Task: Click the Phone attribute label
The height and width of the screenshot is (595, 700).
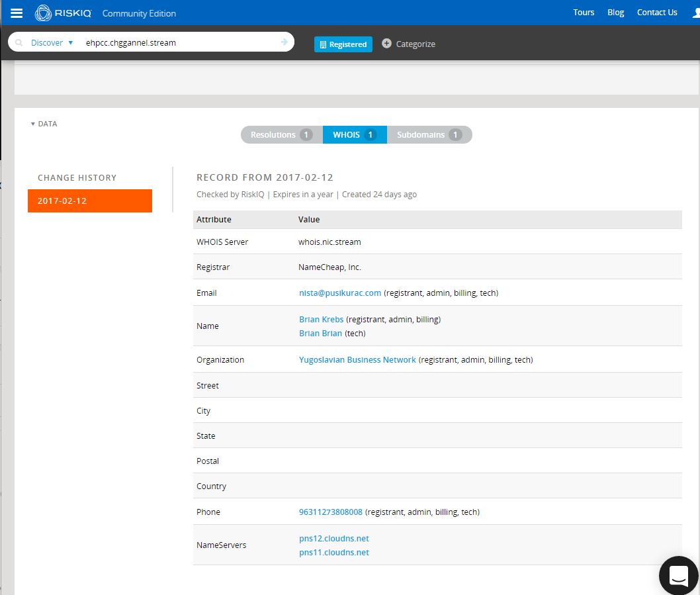Action: pos(208,512)
